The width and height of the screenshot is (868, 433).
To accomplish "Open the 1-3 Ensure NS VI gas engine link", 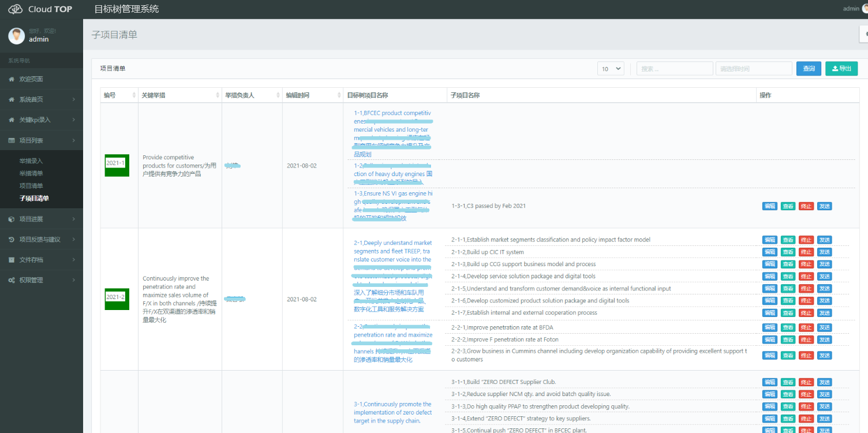I will (x=393, y=206).
